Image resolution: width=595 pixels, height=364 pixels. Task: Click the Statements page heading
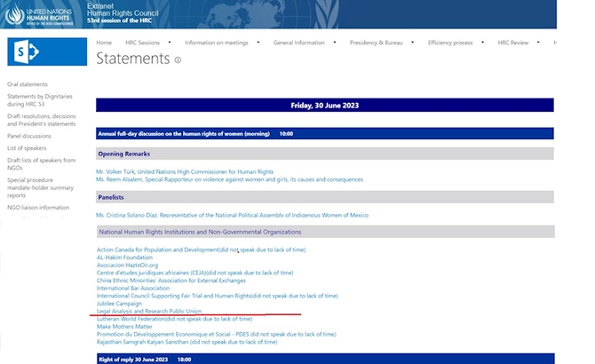coord(133,59)
